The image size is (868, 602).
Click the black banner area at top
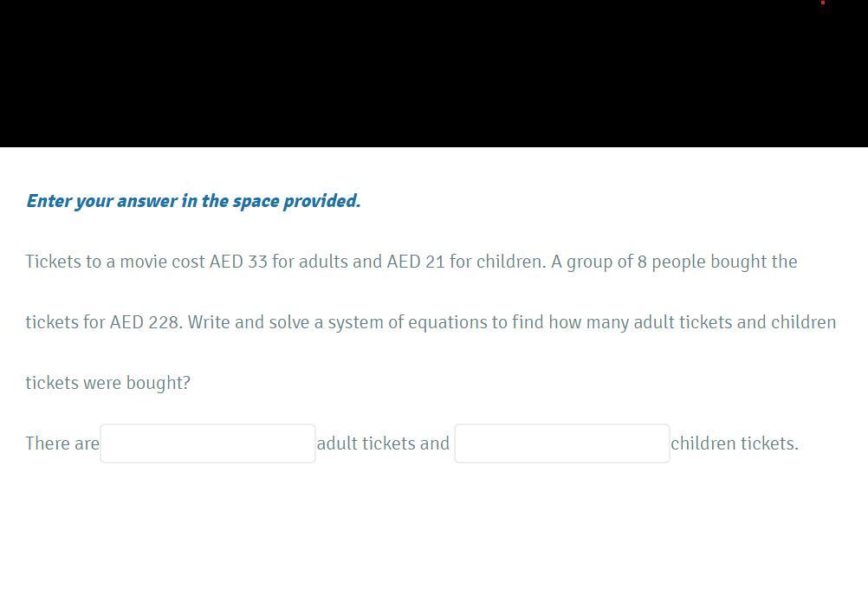[x=433, y=74]
